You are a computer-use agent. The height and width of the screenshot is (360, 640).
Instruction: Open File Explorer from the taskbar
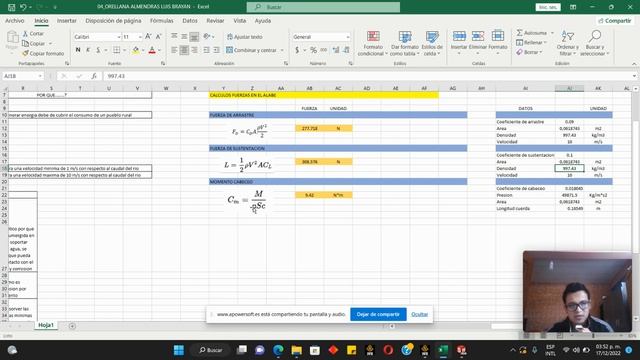pos(296,350)
